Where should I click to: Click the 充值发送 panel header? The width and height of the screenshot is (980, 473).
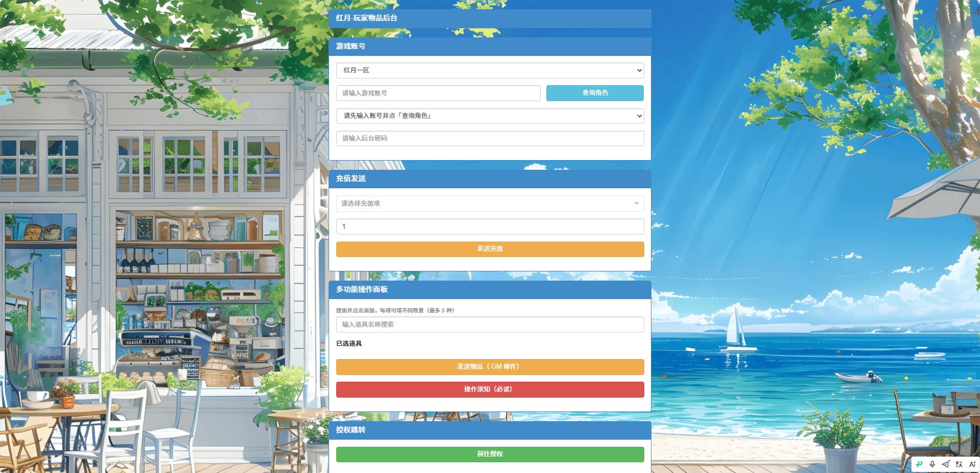490,179
